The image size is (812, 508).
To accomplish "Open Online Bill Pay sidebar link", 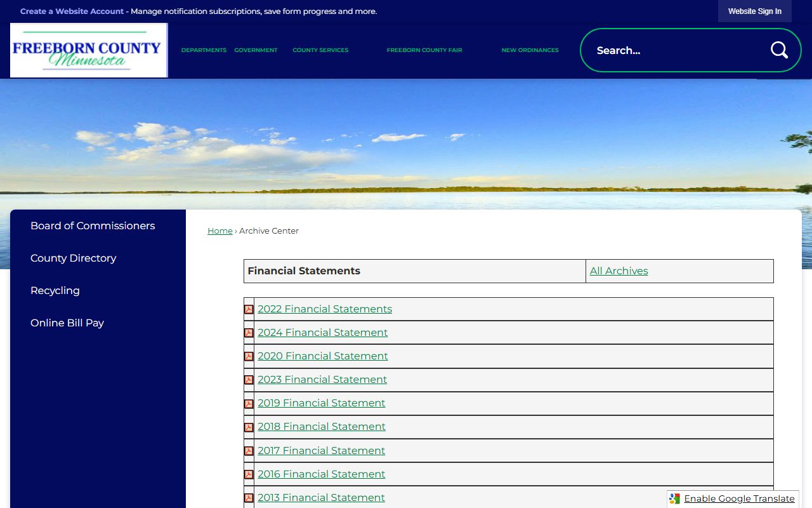I will pyautogui.click(x=67, y=323).
